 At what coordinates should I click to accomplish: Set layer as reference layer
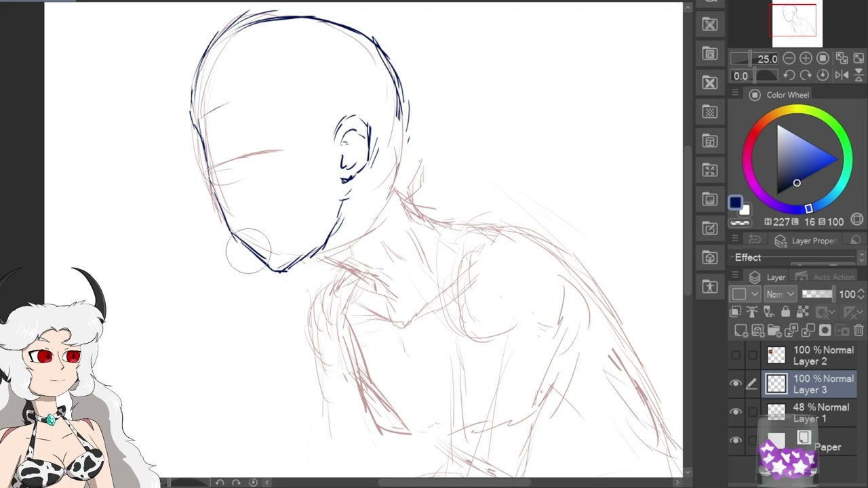tap(752, 312)
